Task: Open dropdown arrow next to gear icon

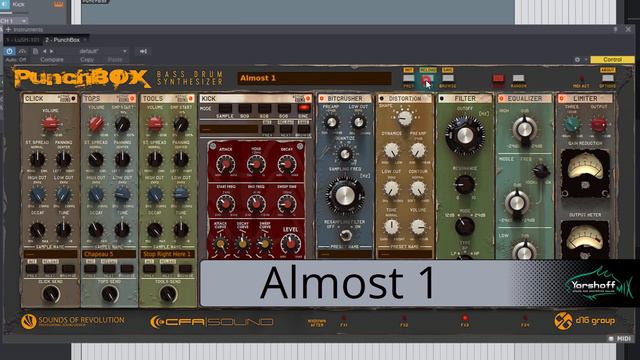Action: click(586, 60)
